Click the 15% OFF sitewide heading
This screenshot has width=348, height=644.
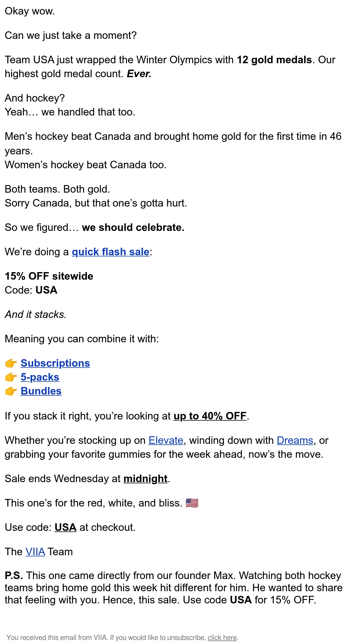49,276
